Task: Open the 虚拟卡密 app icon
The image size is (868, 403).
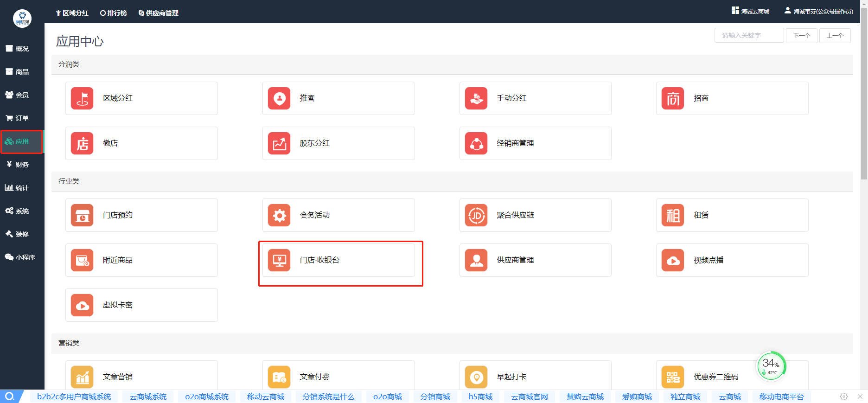Action: click(82, 305)
